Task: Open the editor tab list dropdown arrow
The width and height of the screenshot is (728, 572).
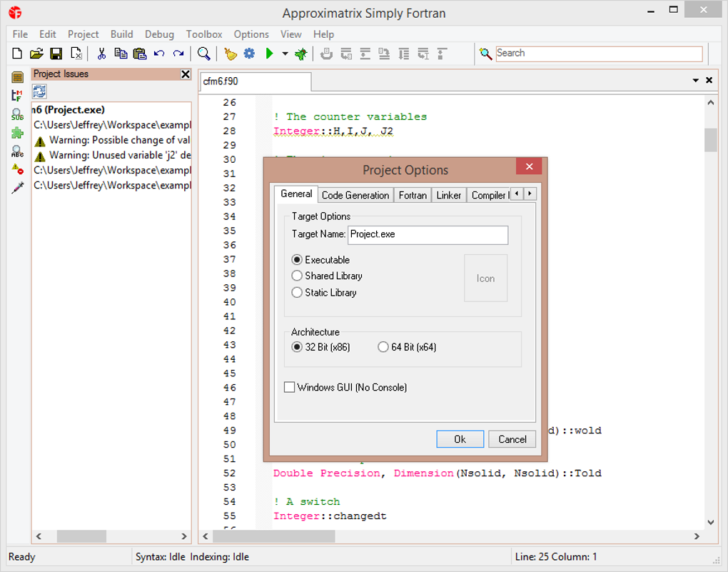Action: click(x=695, y=81)
